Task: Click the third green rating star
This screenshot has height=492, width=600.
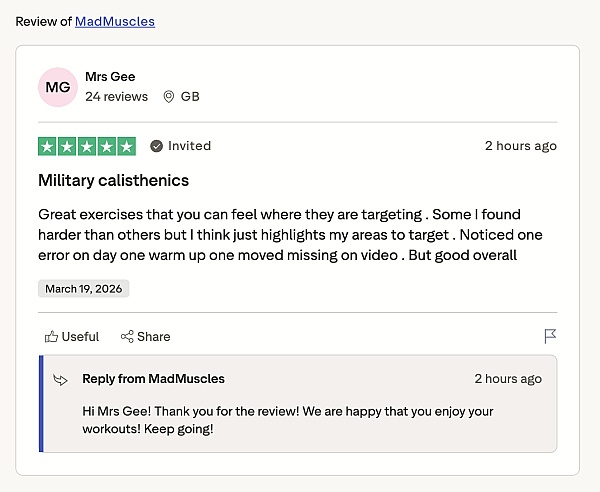Action: pos(87,146)
